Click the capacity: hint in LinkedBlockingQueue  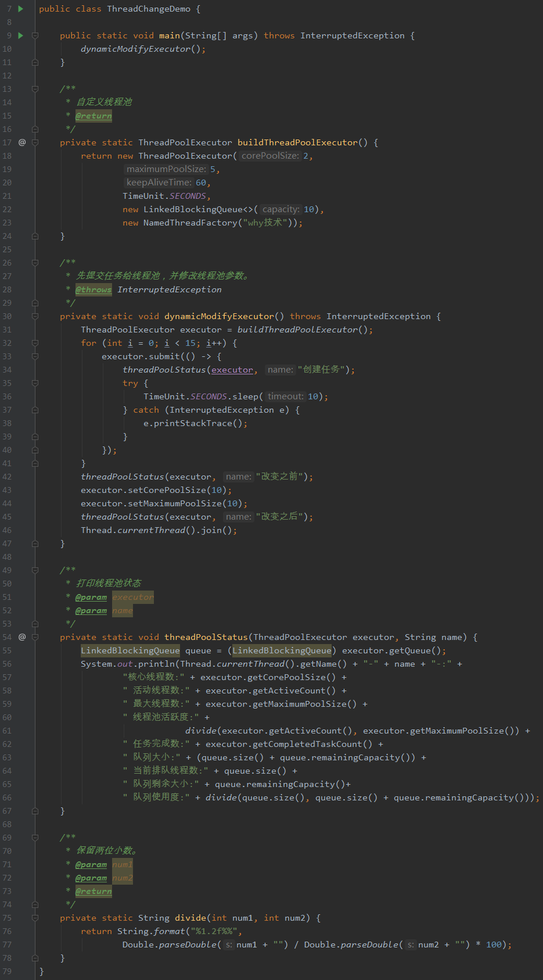281,209
